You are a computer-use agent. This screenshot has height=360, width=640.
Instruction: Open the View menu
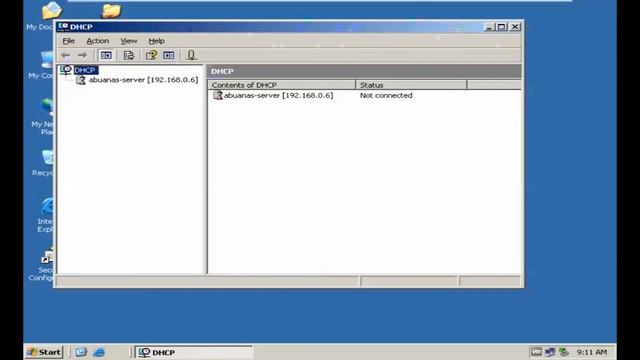129,41
